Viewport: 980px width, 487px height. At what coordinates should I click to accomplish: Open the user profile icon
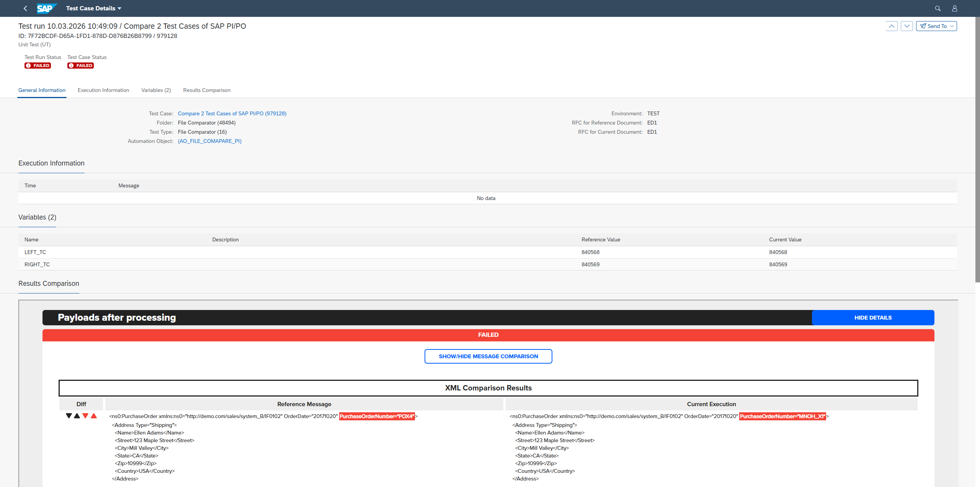[954, 8]
